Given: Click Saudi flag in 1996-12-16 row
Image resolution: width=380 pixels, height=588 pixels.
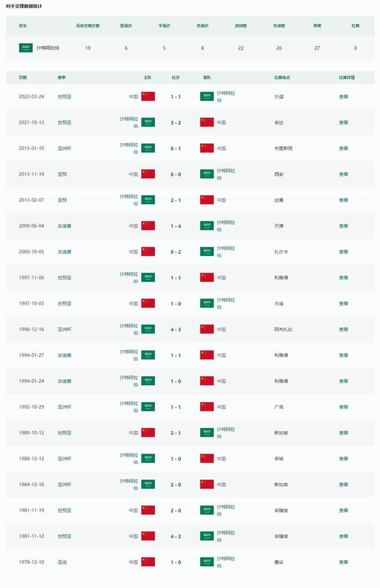Looking at the screenshot, I should click(x=148, y=330).
